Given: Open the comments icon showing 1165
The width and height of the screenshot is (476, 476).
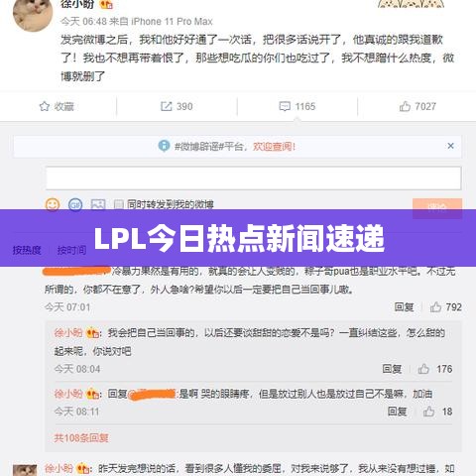Looking at the screenshot, I should coord(285,106).
